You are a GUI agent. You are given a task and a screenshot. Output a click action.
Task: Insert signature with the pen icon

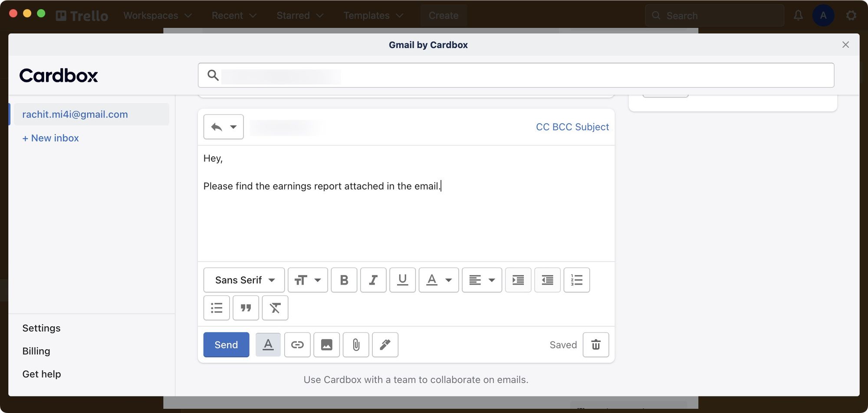pos(385,345)
